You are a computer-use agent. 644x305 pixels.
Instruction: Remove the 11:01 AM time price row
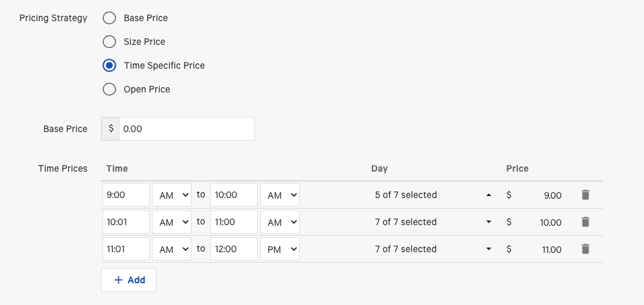[x=585, y=249]
